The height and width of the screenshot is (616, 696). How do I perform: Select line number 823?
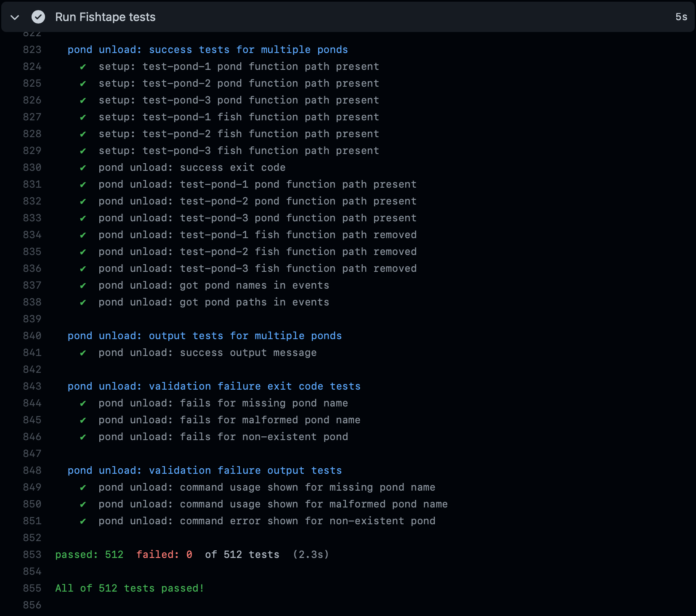pyautogui.click(x=32, y=49)
